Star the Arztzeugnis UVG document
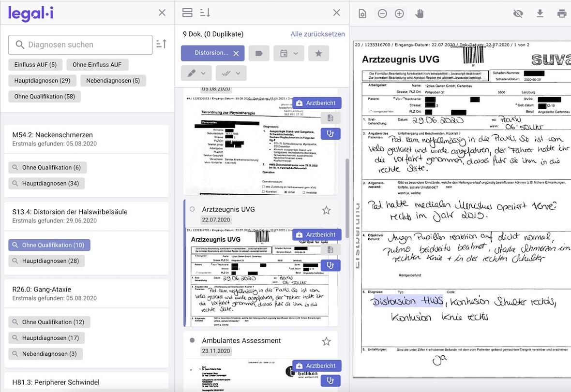This screenshot has width=571, height=392. click(326, 210)
